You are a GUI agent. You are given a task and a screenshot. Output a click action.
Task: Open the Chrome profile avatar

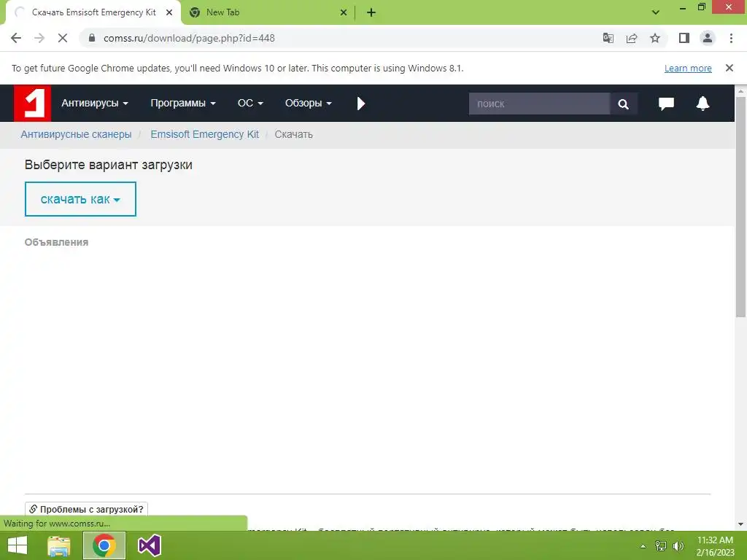(x=708, y=38)
